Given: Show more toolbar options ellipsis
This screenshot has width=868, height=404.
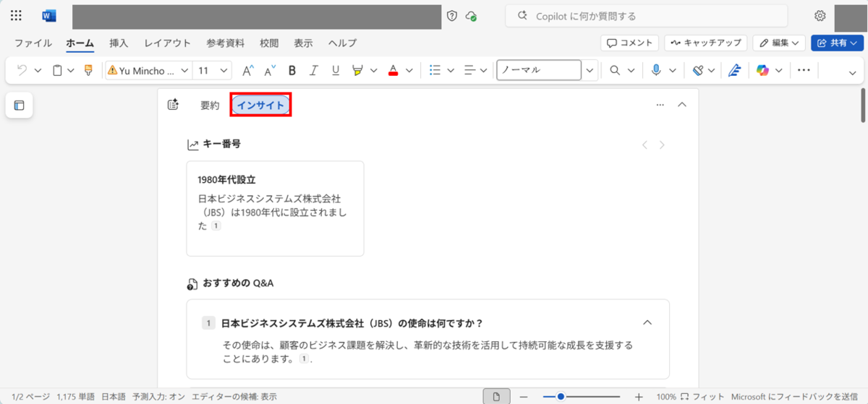Looking at the screenshot, I should [804, 70].
